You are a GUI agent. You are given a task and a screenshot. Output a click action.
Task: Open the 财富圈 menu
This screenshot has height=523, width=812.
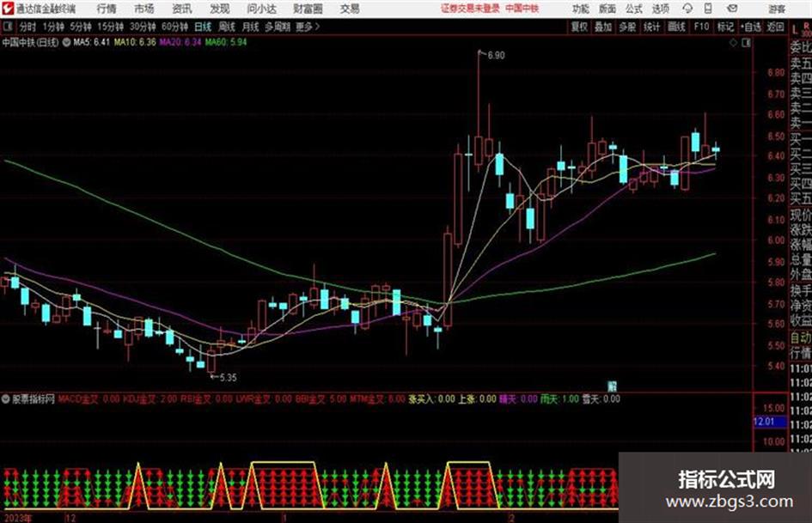308,9
